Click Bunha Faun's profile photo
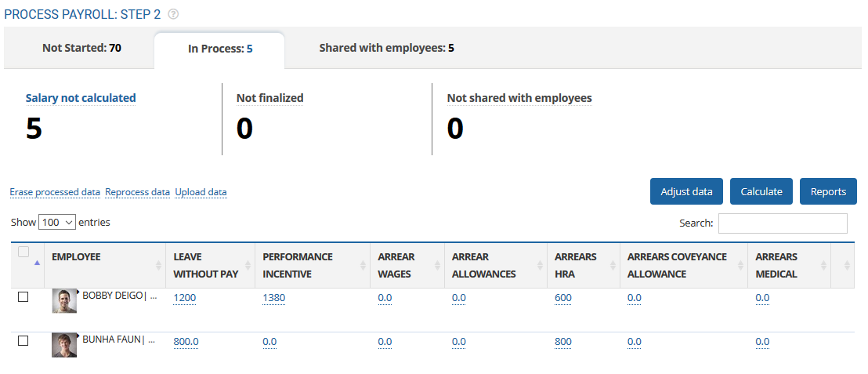This screenshot has height=374, width=868. pos(64,345)
